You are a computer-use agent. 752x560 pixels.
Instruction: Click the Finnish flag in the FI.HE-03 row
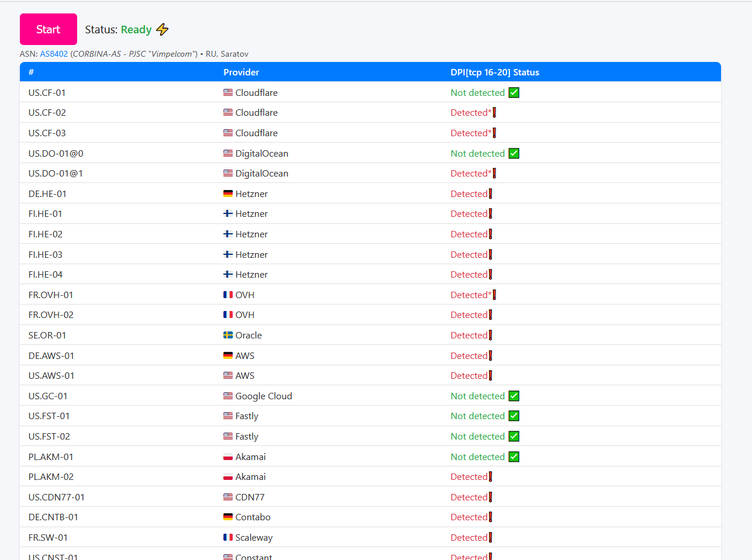click(228, 254)
